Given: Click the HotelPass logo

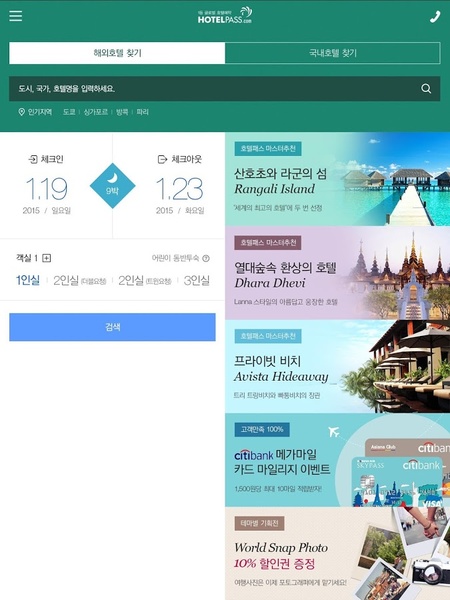Looking at the screenshot, I should click(225, 16).
